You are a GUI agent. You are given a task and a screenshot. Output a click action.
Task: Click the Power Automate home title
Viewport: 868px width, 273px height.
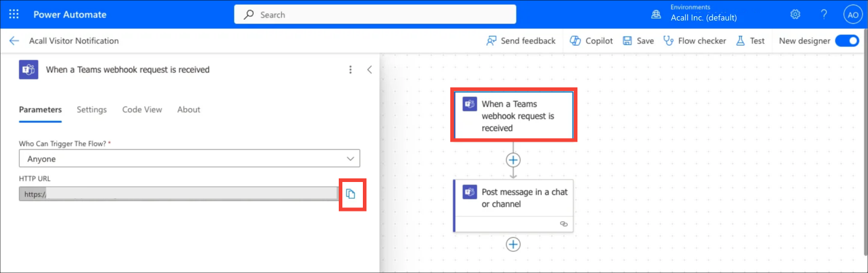(70, 14)
